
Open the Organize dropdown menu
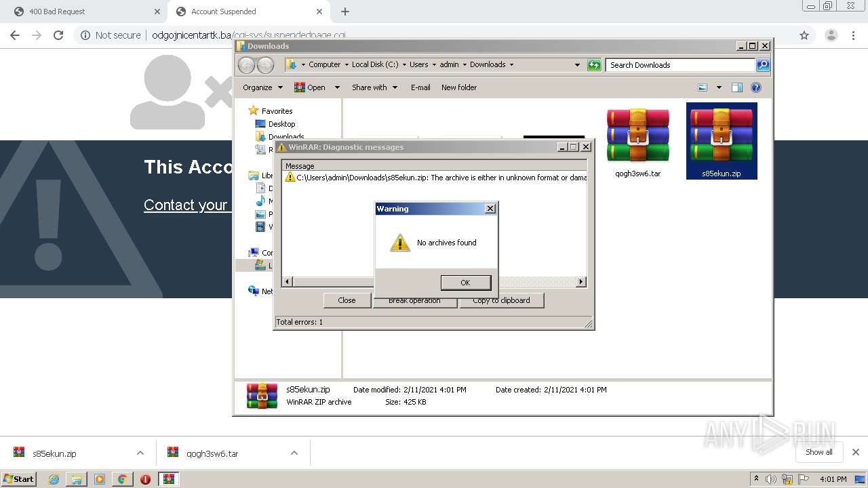tap(262, 87)
